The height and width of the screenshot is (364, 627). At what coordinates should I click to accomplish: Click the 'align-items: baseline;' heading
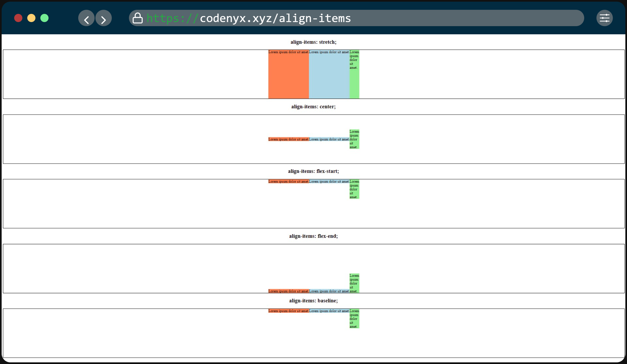[313, 301]
